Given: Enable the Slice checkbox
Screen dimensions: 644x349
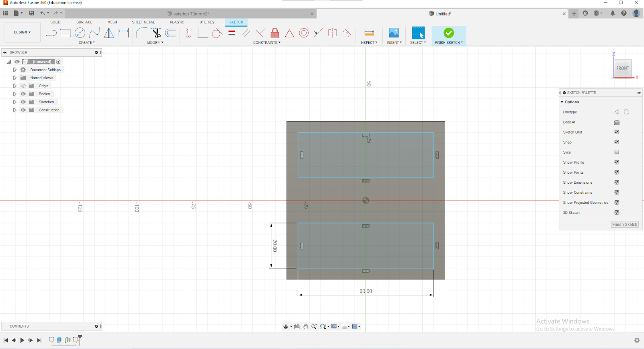Looking at the screenshot, I should click(617, 152).
